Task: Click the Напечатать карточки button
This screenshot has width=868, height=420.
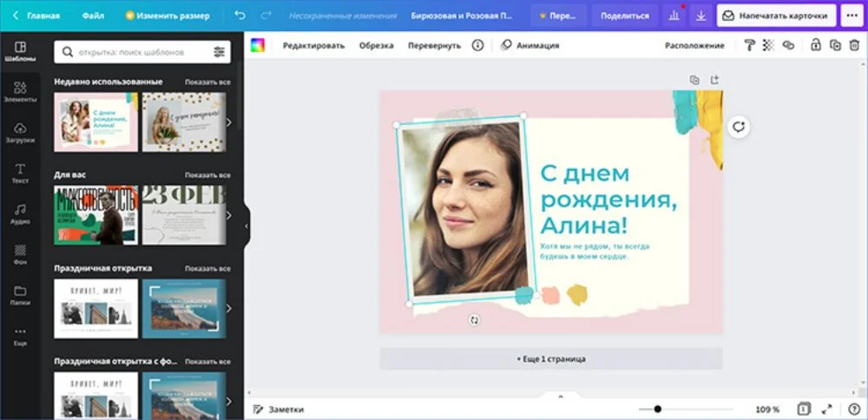Action: 776,16
